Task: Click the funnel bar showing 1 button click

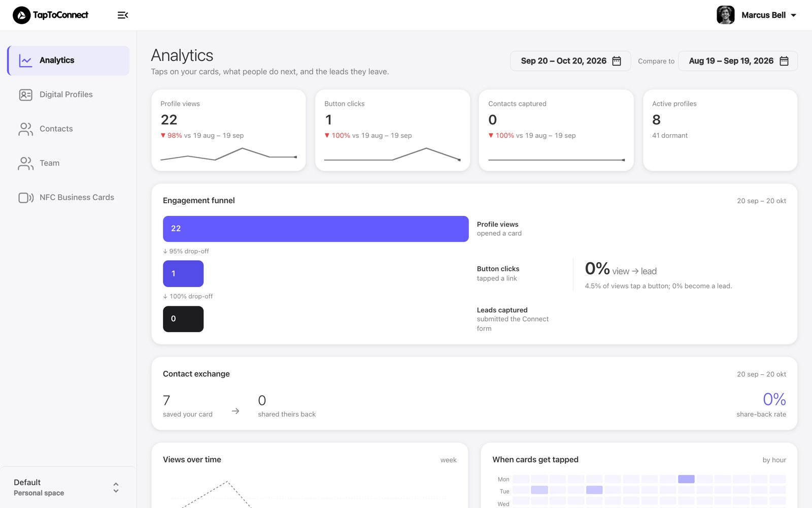Action: point(183,274)
